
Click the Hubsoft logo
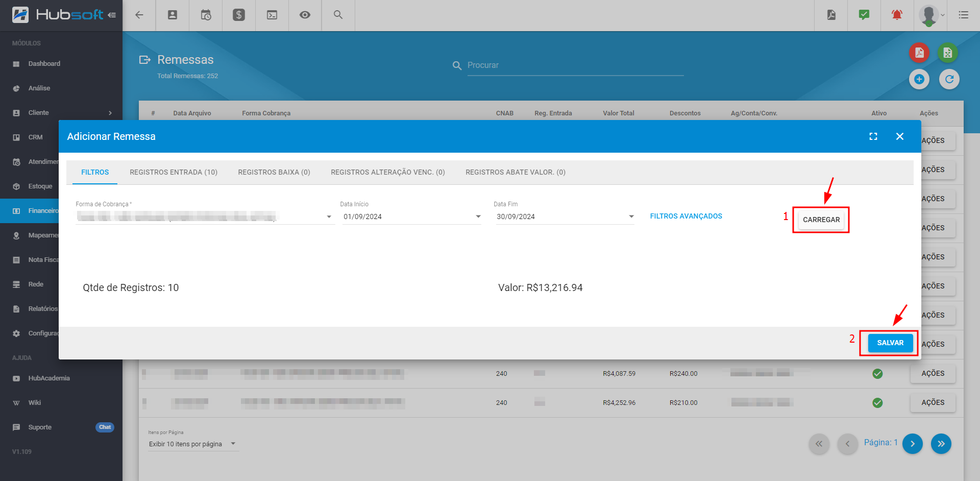click(x=57, y=15)
